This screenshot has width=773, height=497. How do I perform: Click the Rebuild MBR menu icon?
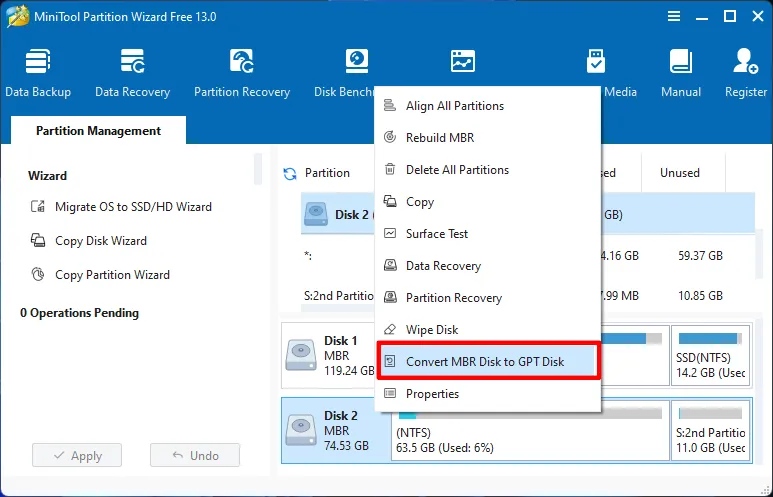[390, 137]
